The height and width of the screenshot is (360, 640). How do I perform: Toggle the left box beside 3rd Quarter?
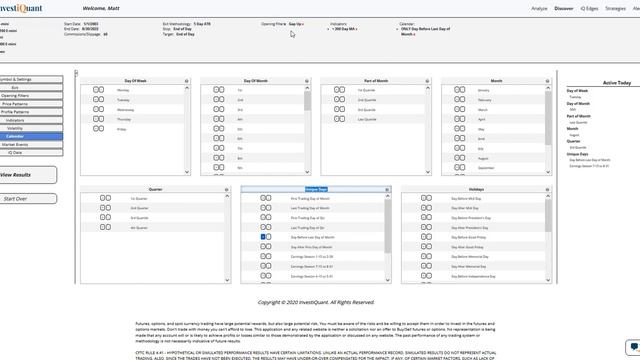coord(102,217)
